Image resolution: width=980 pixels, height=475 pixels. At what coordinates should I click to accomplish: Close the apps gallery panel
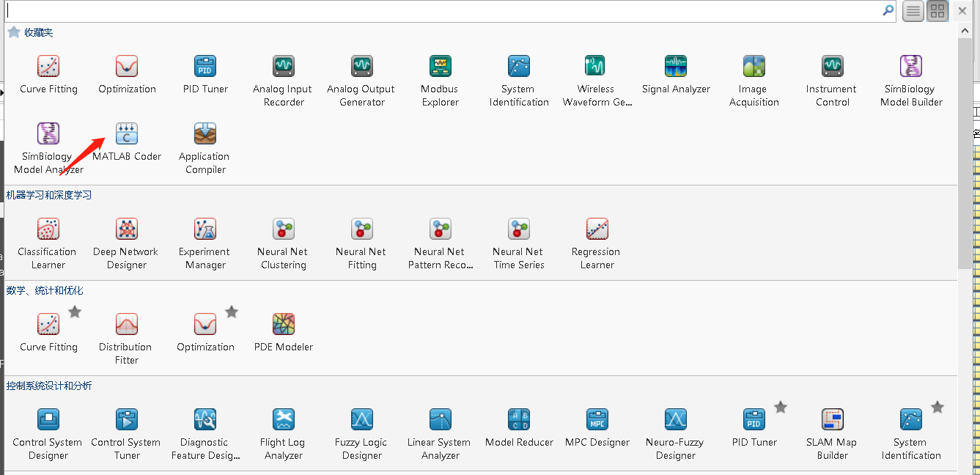(962, 10)
